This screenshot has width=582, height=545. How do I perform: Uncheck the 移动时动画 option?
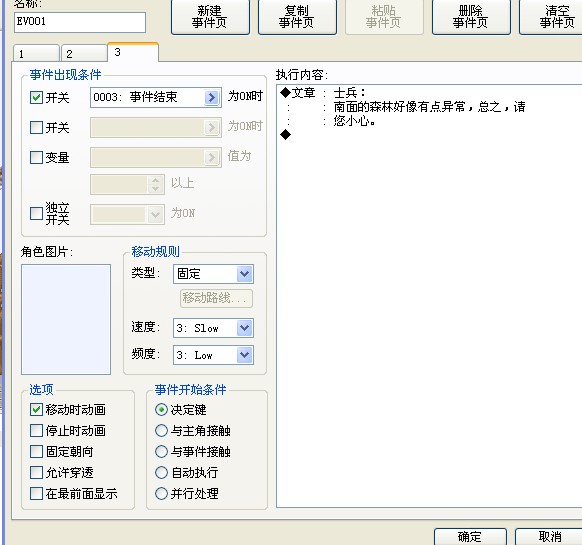[x=36, y=409]
